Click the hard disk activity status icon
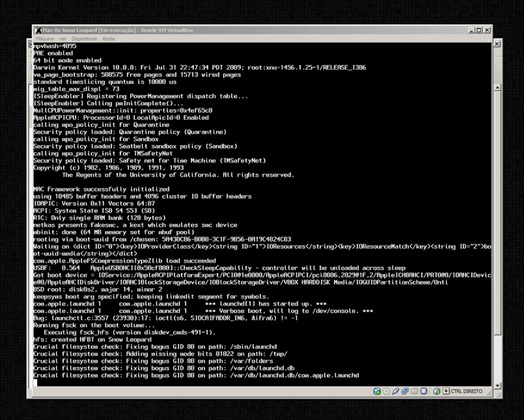This screenshot has height=420, width=524. pyautogui.click(x=377, y=391)
